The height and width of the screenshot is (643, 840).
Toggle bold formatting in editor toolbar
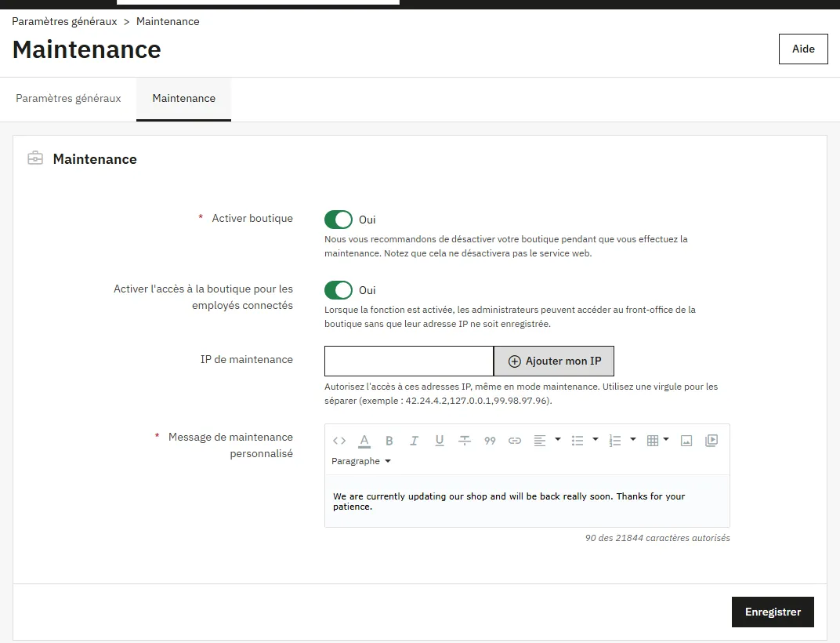tap(389, 441)
